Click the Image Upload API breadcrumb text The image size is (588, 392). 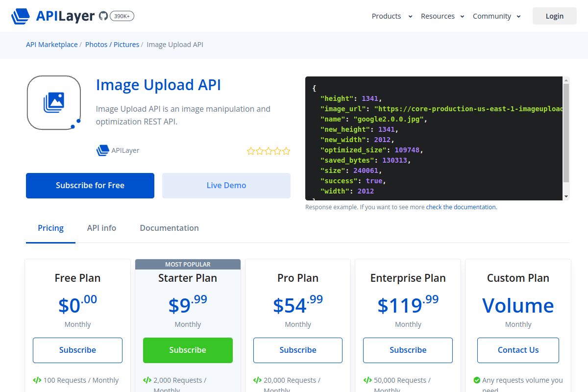[x=175, y=45]
